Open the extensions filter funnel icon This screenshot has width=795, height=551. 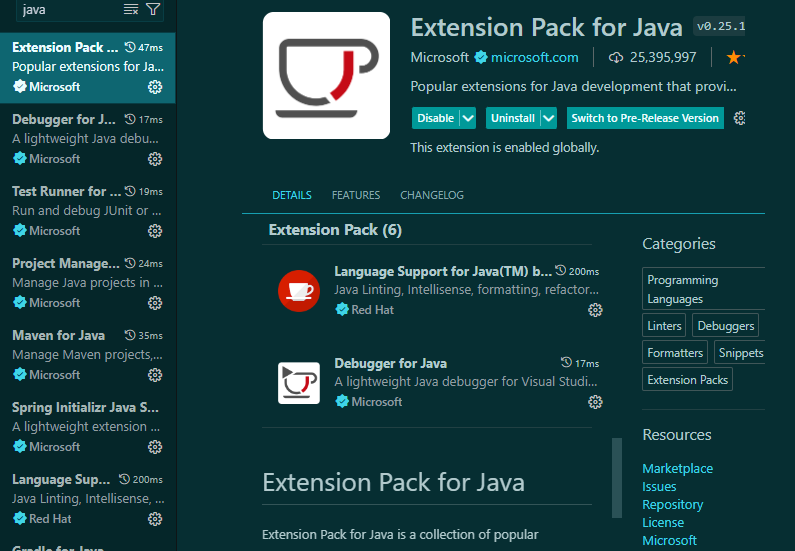coord(153,9)
